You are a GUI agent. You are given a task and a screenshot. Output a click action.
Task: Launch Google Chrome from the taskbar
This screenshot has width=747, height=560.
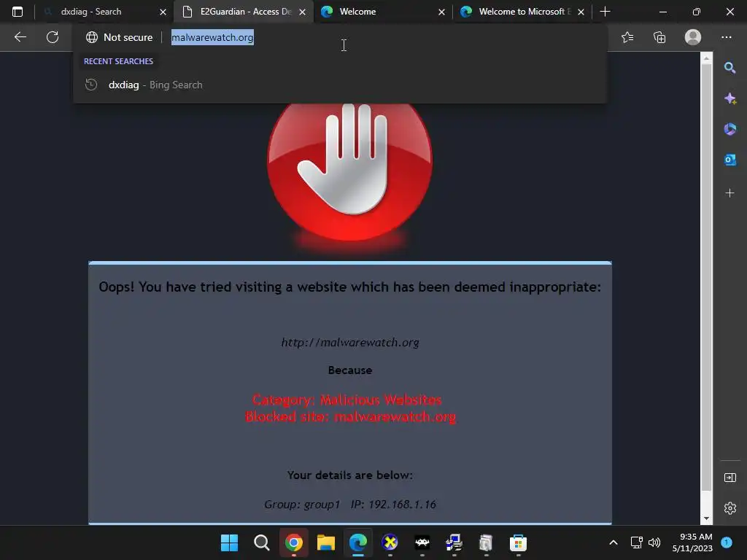point(293,542)
